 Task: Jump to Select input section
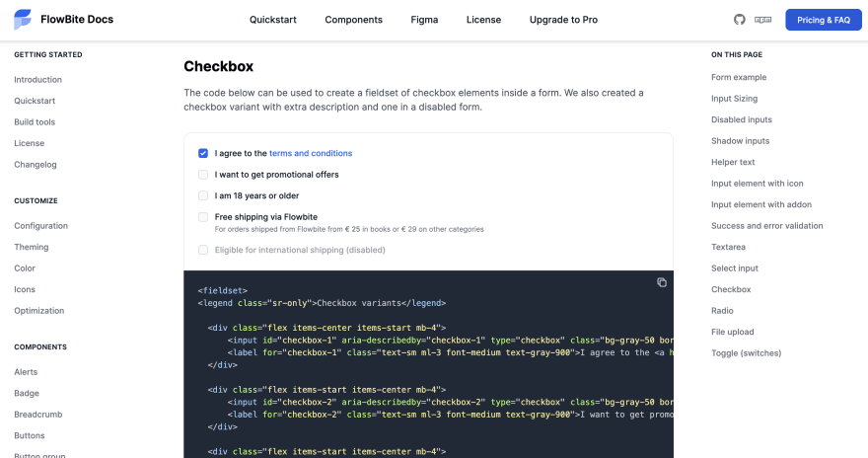tap(735, 268)
